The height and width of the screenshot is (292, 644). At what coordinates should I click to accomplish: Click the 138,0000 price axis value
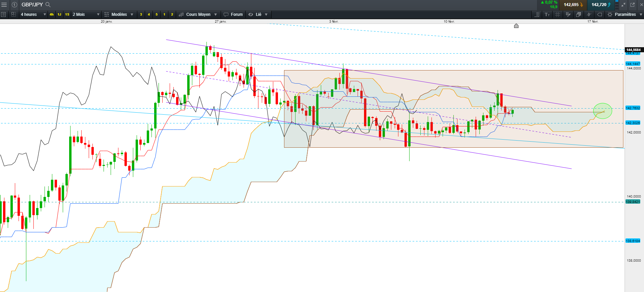point(634,260)
